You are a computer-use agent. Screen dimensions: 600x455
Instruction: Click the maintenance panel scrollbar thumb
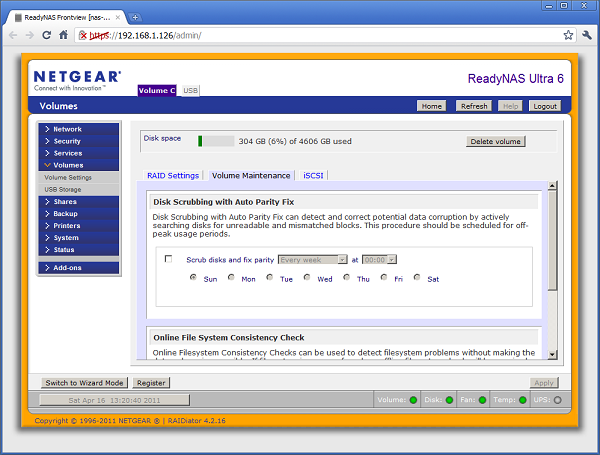coord(552,241)
